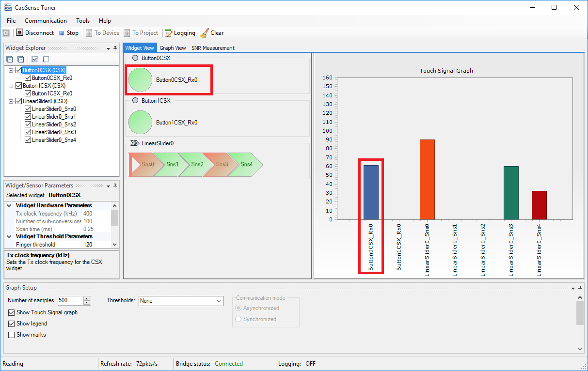This screenshot has height=371, width=588.
Task: Open the Widget/Sensor Parameters panel options arrow
Action: (108, 186)
